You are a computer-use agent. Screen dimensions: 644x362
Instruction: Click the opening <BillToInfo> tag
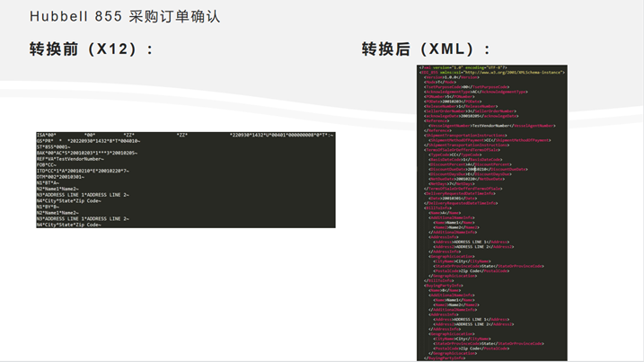pyautogui.click(x=437, y=207)
